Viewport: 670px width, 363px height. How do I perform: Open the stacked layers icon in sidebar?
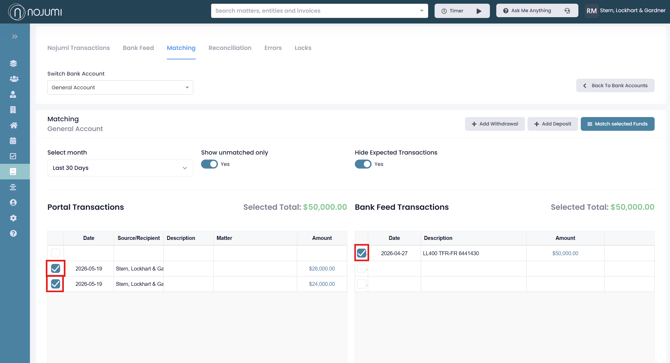click(x=13, y=64)
